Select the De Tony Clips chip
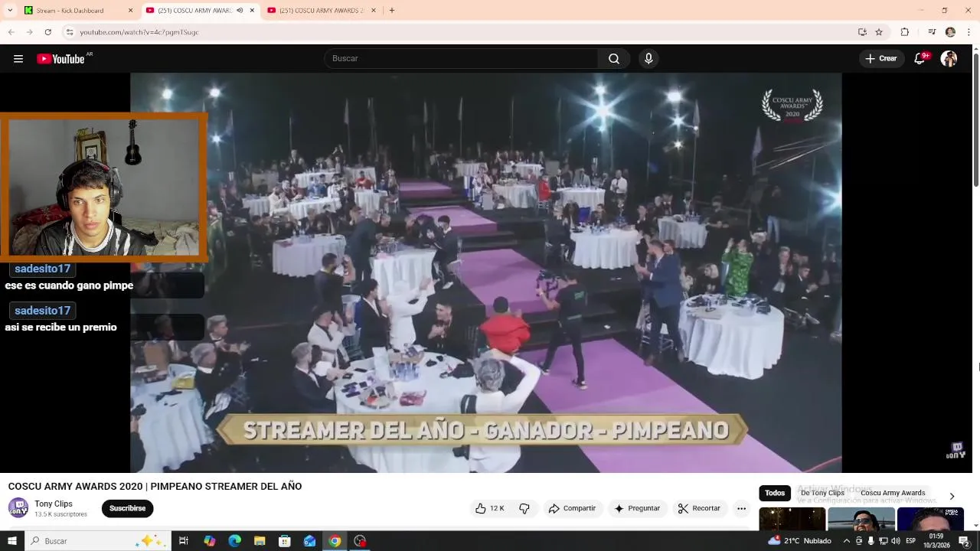 pyautogui.click(x=822, y=493)
